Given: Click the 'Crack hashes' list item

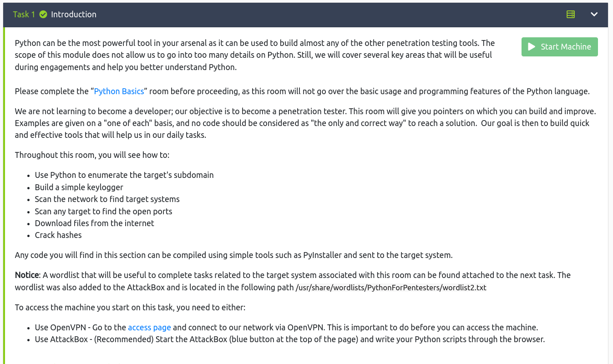Looking at the screenshot, I should pyautogui.click(x=58, y=235).
